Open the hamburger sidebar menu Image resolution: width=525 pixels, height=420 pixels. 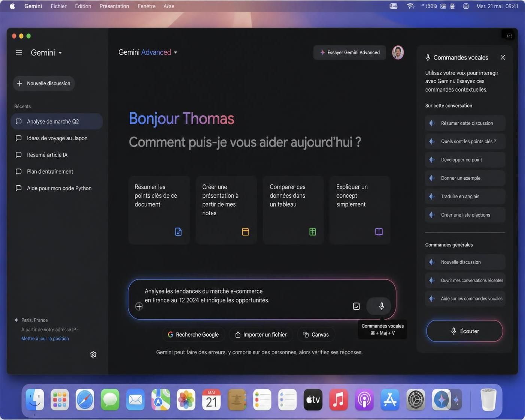[x=19, y=53]
